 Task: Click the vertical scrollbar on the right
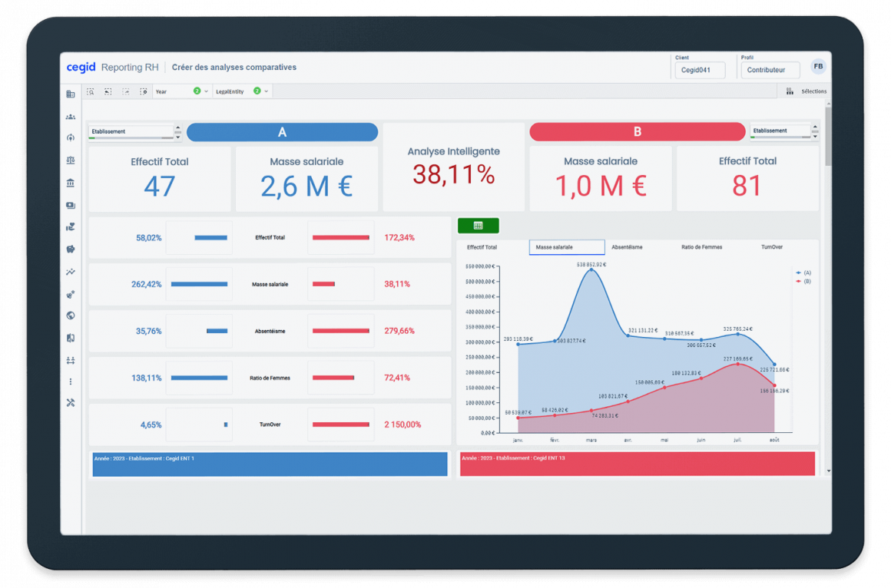pos(828,138)
